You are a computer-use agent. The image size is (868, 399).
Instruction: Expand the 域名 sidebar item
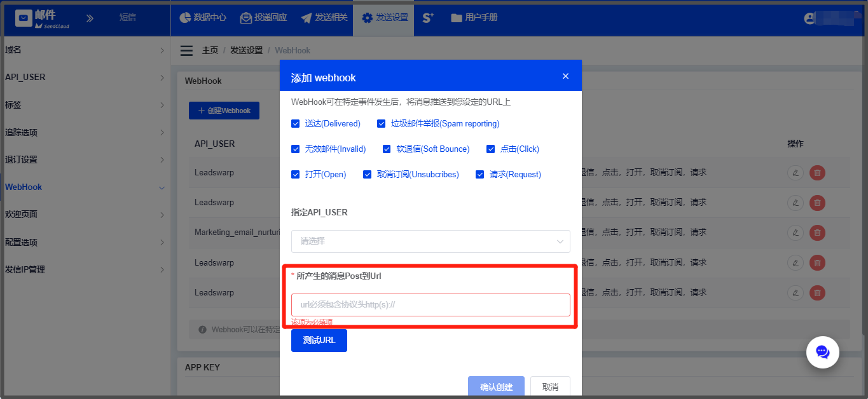coord(85,50)
